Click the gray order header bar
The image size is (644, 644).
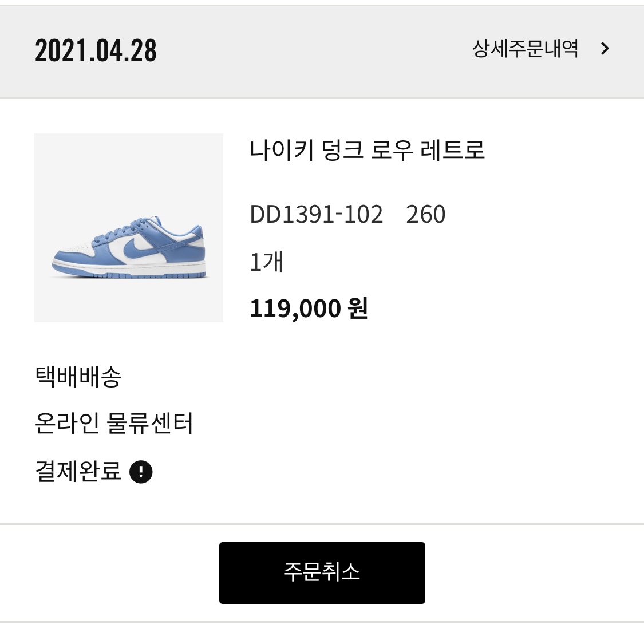coord(322,52)
